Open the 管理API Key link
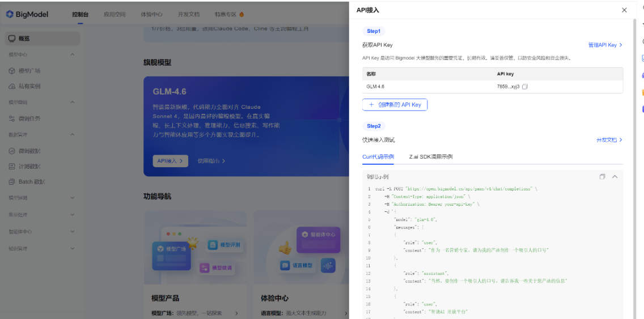This screenshot has width=644, height=319. coord(605,45)
